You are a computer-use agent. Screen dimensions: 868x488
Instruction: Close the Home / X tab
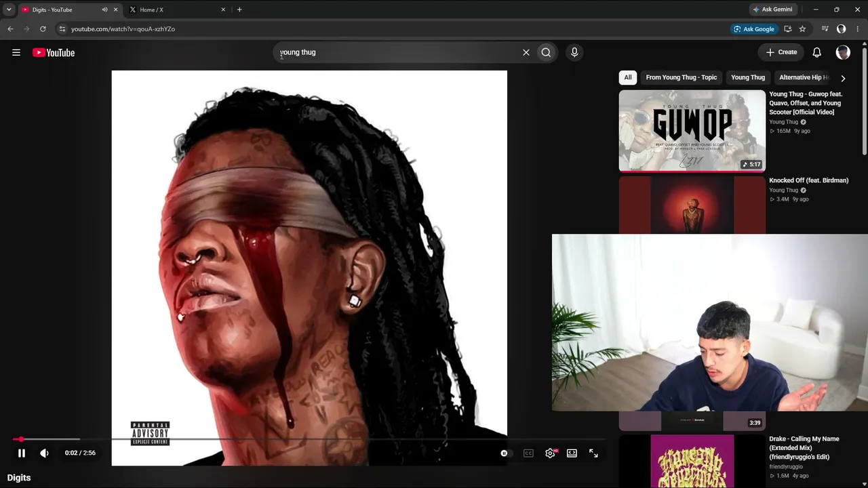(x=223, y=9)
